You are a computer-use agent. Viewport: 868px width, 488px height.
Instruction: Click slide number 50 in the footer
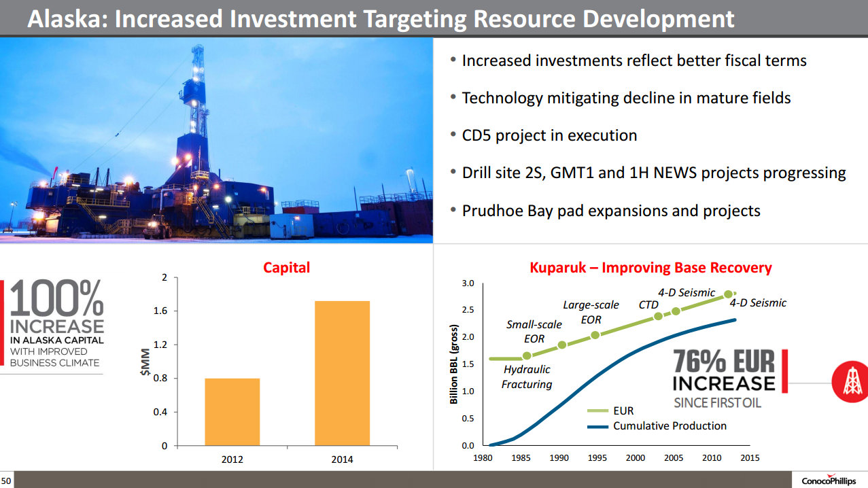click(6, 481)
